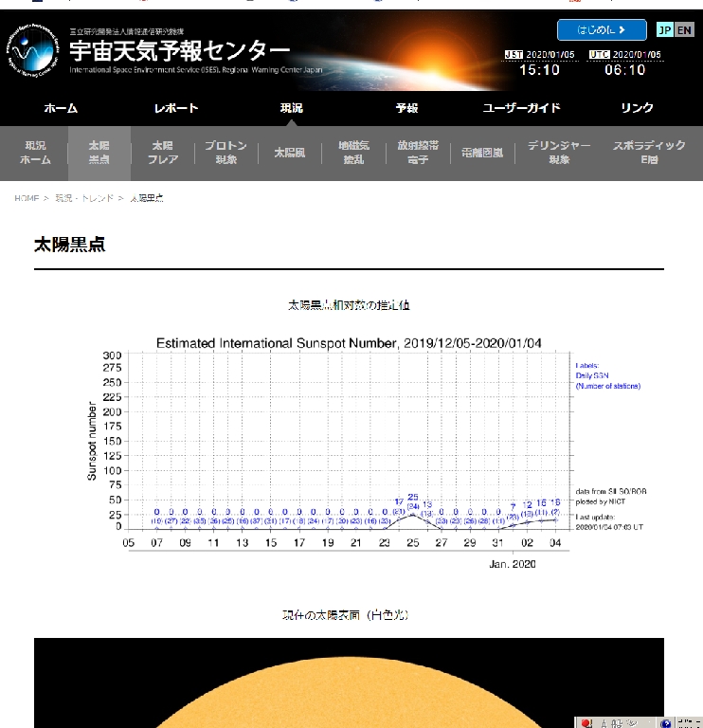Select the 電離圏嵐 sub tab
The width and height of the screenshot is (703, 728).
click(482, 153)
